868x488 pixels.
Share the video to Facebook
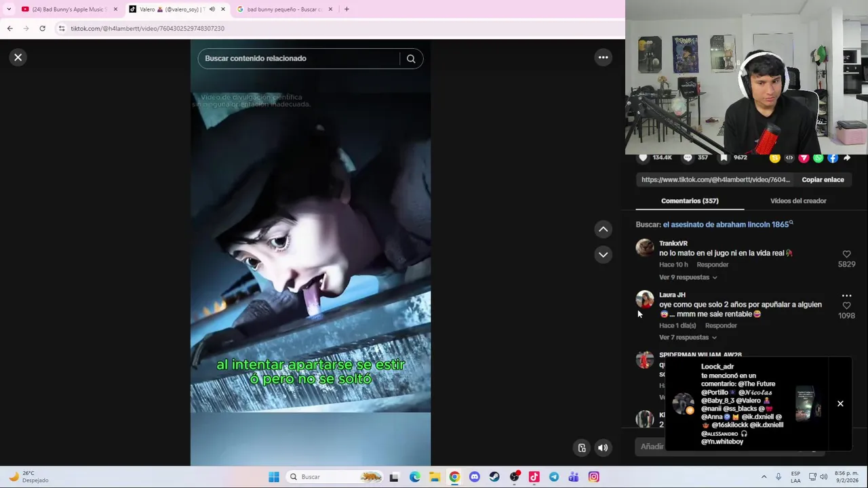click(832, 158)
